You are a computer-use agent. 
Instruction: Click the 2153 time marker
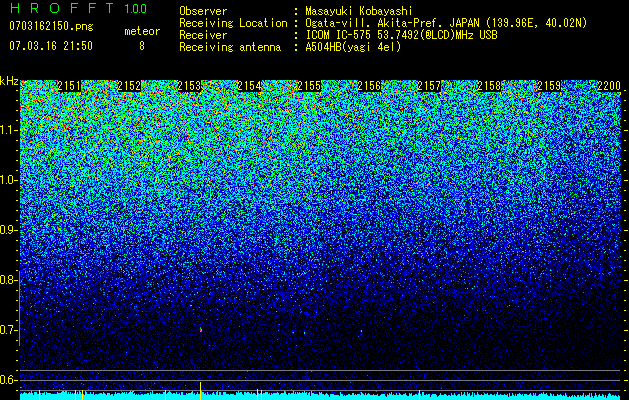tap(189, 86)
